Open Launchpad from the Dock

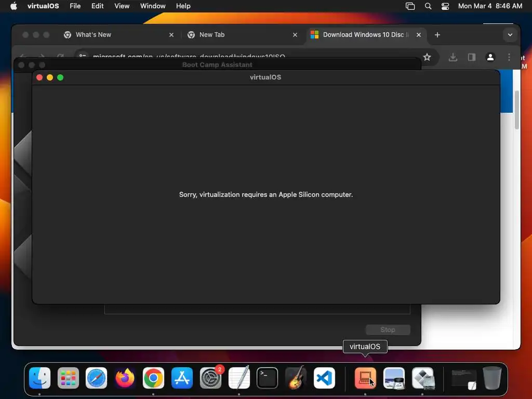[68, 378]
